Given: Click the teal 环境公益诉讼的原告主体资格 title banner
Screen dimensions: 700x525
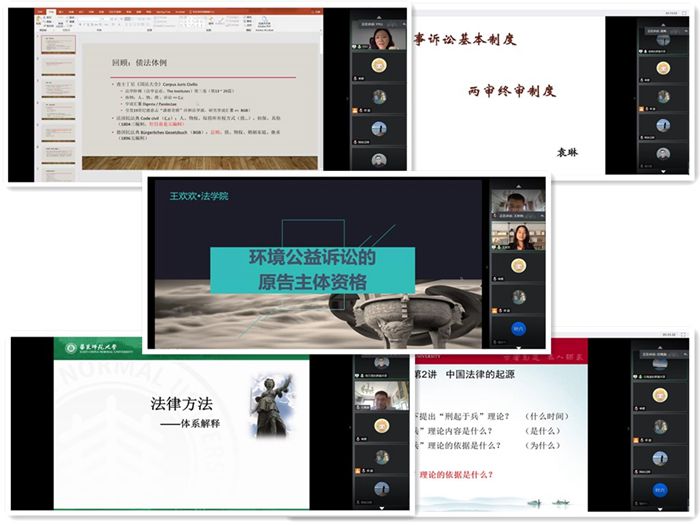Looking at the screenshot, I should point(308,269).
